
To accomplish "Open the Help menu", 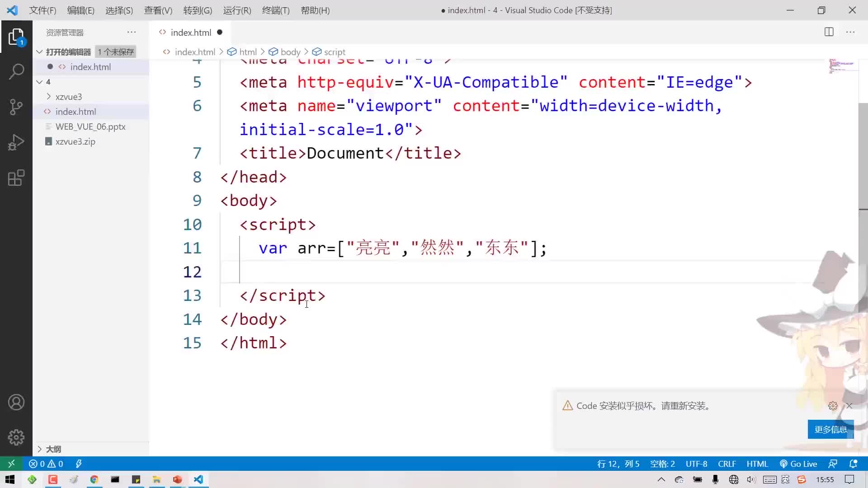I will pos(315,10).
